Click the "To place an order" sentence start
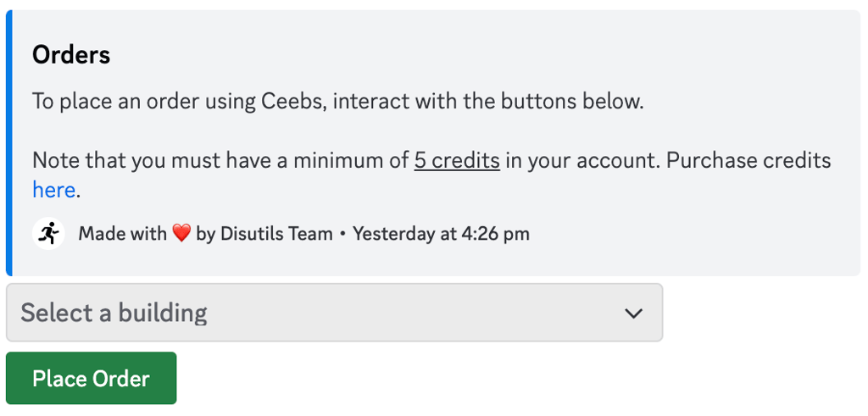868x416 pixels. click(93, 102)
